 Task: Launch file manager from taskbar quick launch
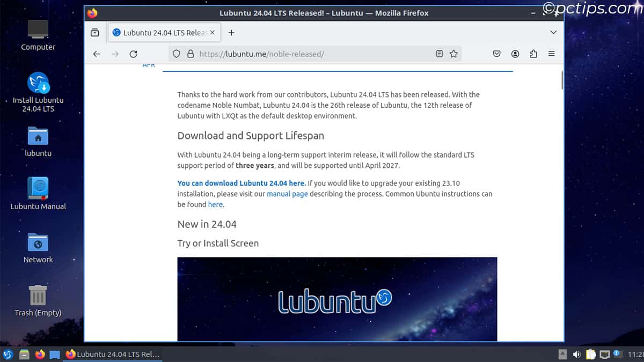[24, 354]
